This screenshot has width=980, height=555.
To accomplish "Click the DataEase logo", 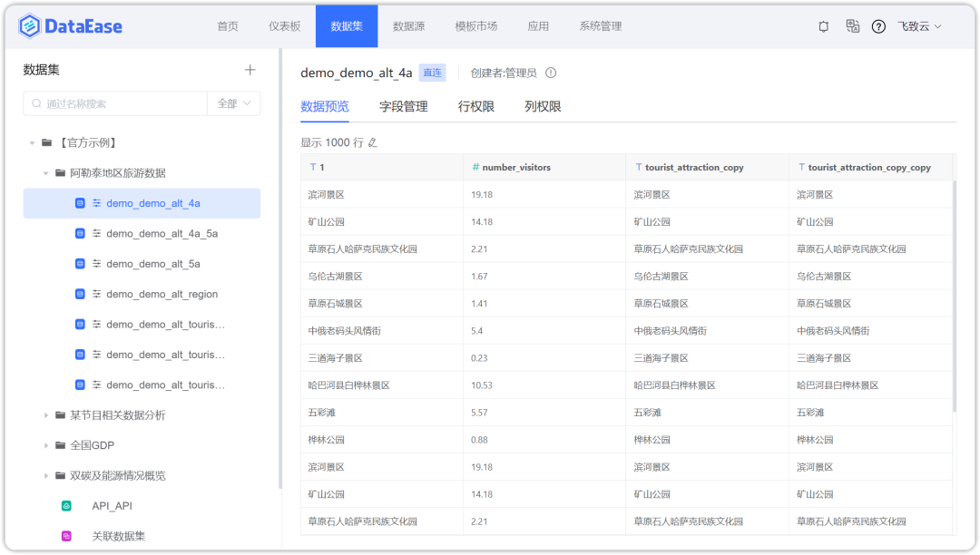I will (x=70, y=26).
